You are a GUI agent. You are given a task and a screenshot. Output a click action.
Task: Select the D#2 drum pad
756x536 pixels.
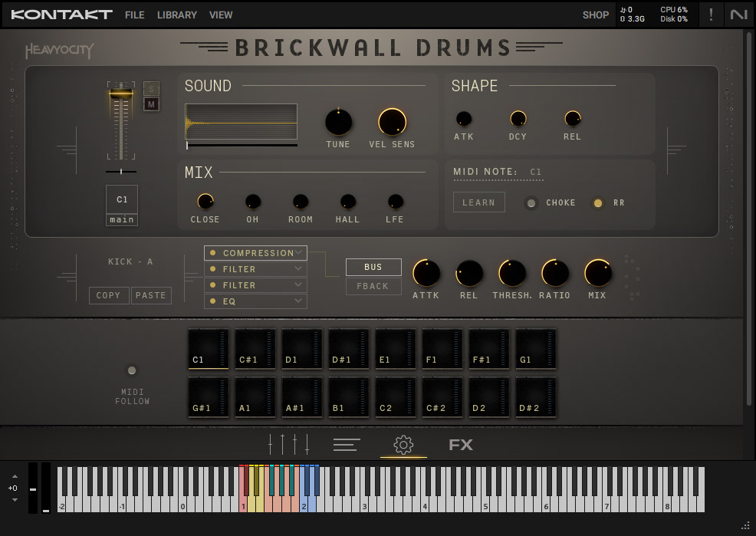(536, 398)
